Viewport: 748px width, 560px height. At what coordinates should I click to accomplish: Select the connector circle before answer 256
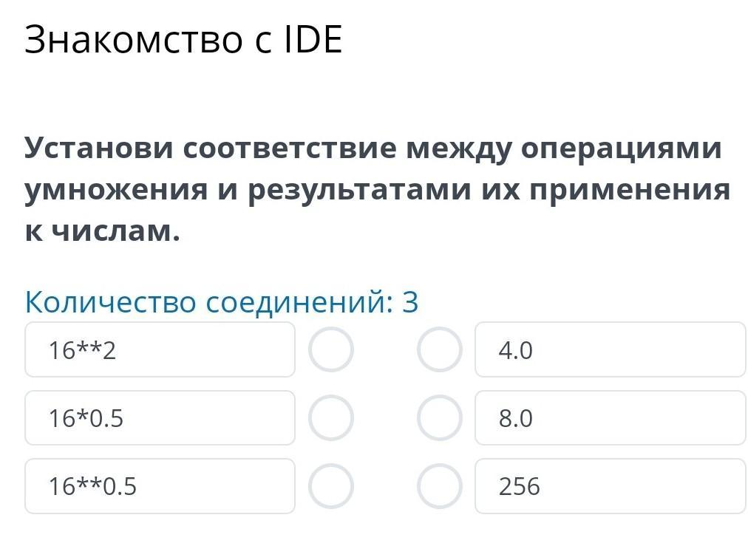pos(439,486)
